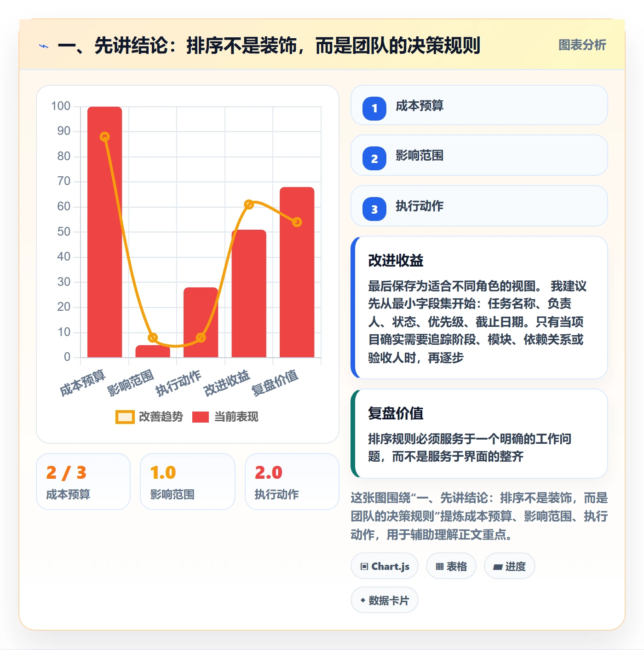644x650 pixels.
Task: Click the red 执行动作 bar
Action: pos(201,322)
